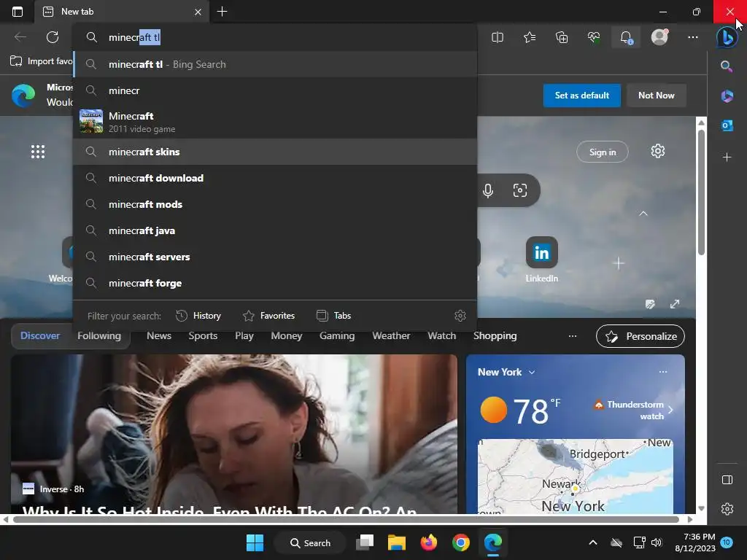
Task: Open the Favorites list
Action: [530, 37]
